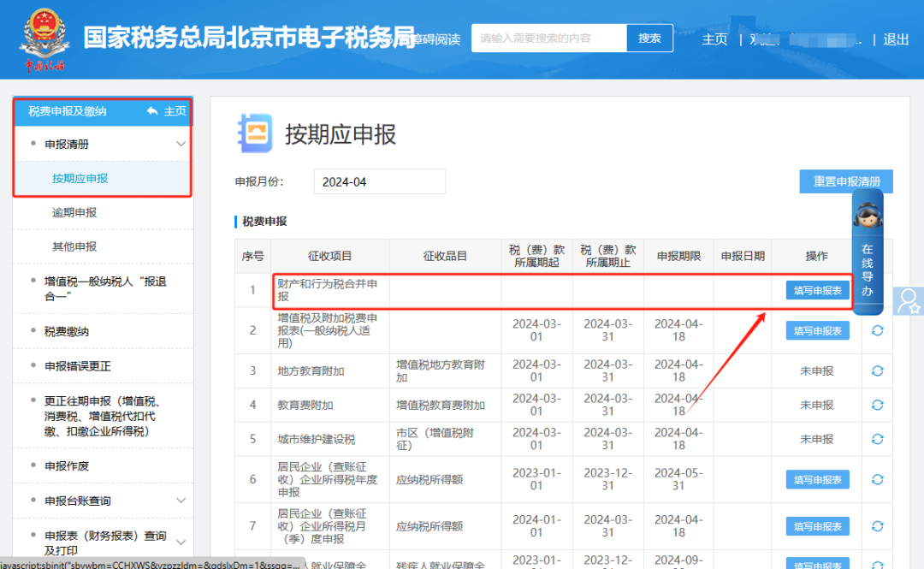Refresh the 教育费附加 row
The image size is (924, 569).
(x=878, y=405)
